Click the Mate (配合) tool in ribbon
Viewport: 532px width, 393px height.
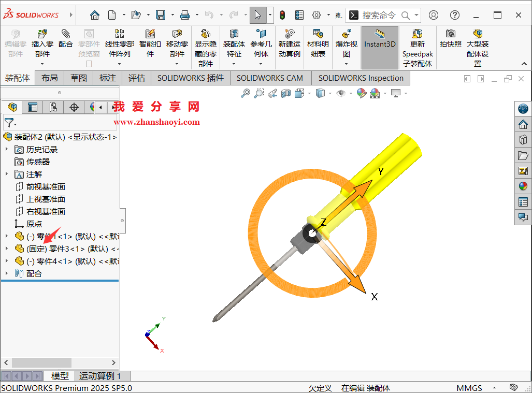click(x=65, y=39)
